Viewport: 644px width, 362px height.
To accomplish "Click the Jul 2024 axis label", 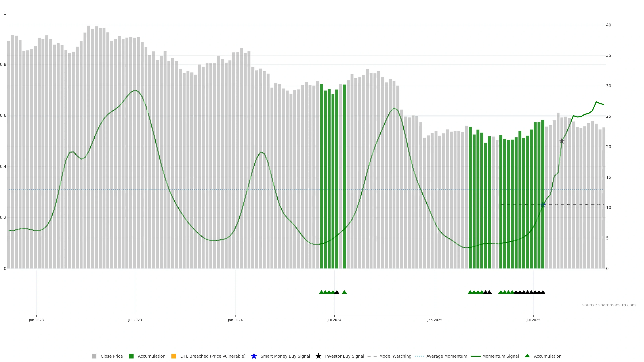I will (334, 320).
